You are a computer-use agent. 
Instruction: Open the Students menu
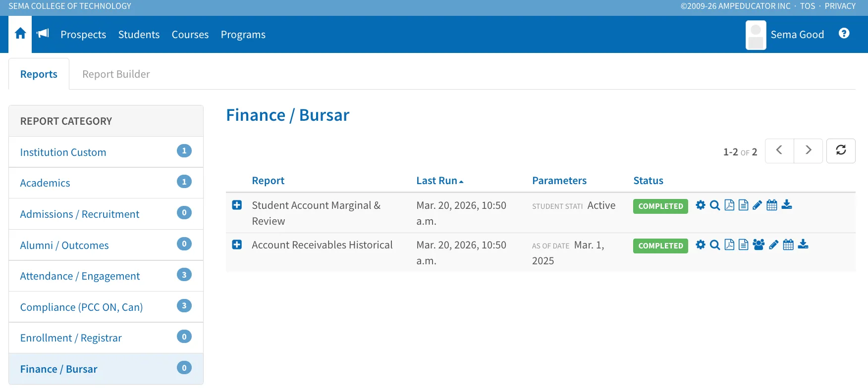click(139, 35)
